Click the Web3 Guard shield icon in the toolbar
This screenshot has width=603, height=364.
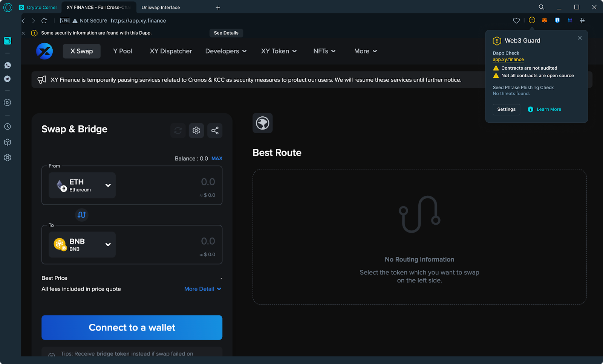tap(532, 20)
